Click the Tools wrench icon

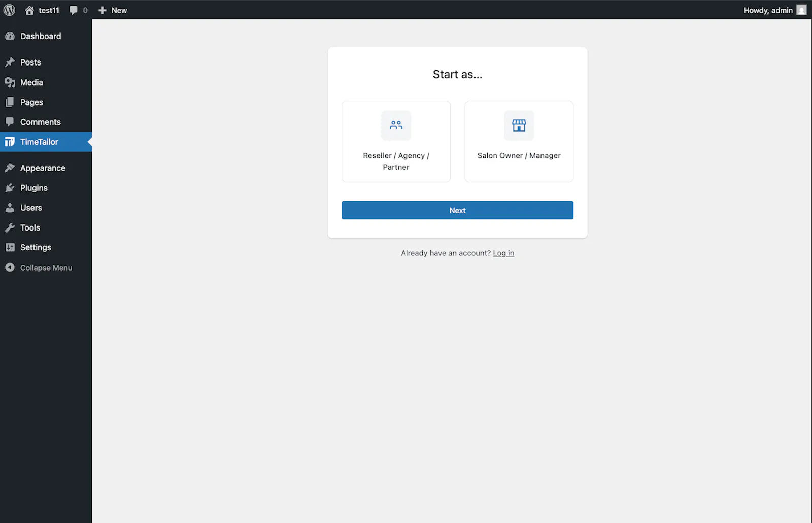[10, 227]
